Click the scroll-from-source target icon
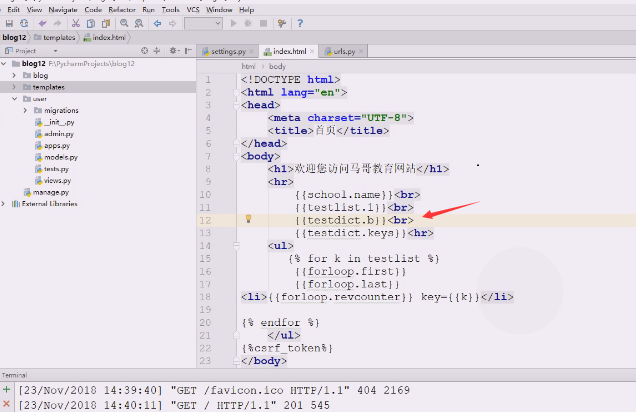This screenshot has width=636, height=412. pos(144,51)
